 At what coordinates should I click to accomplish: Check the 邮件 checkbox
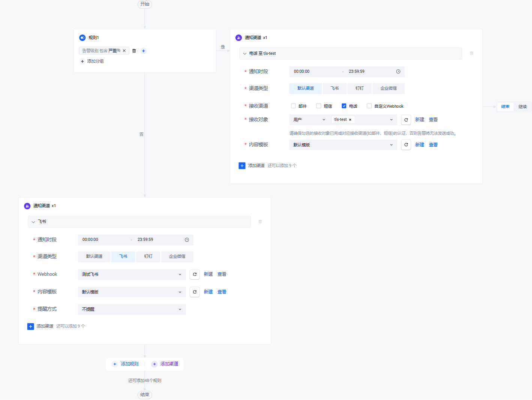tap(293, 106)
